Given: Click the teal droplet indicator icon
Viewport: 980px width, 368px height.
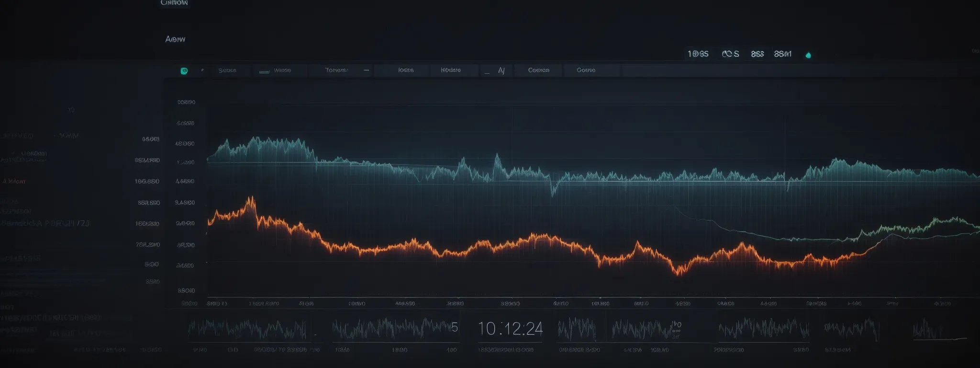Looking at the screenshot, I should tap(808, 55).
